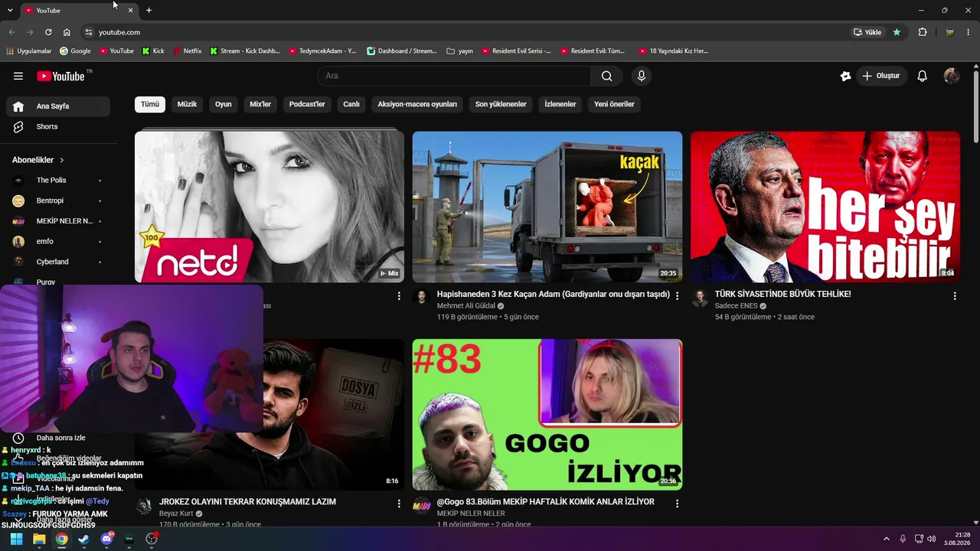Open the yayın bookmarks folder
The width and height of the screenshot is (980, 551).
coord(460,51)
